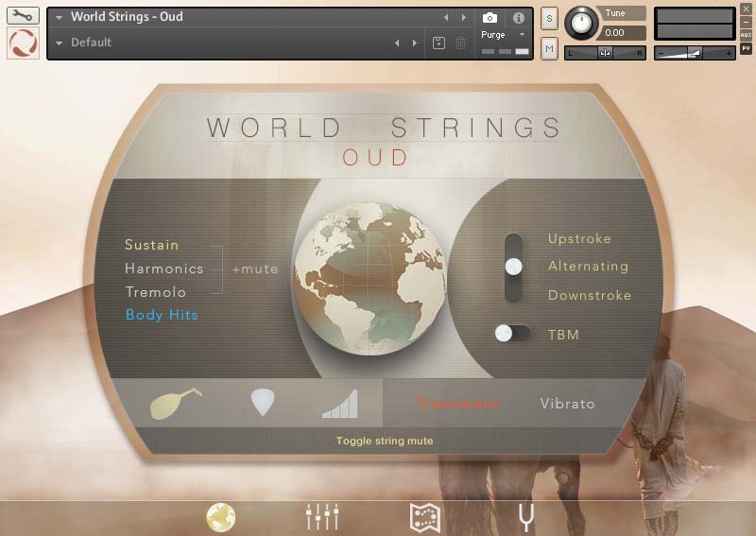The image size is (756, 536).
Task: Toggle the AUX sends button
Action: (x=746, y=35)
